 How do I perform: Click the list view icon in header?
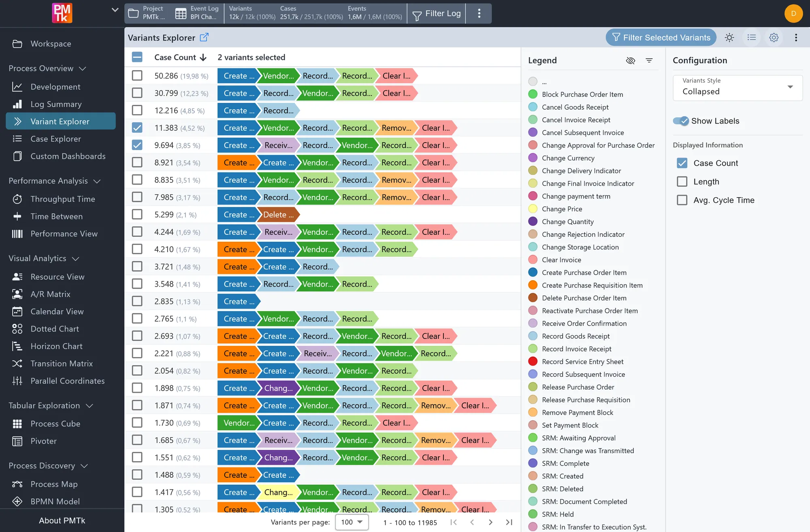click(x=752, y=38)
